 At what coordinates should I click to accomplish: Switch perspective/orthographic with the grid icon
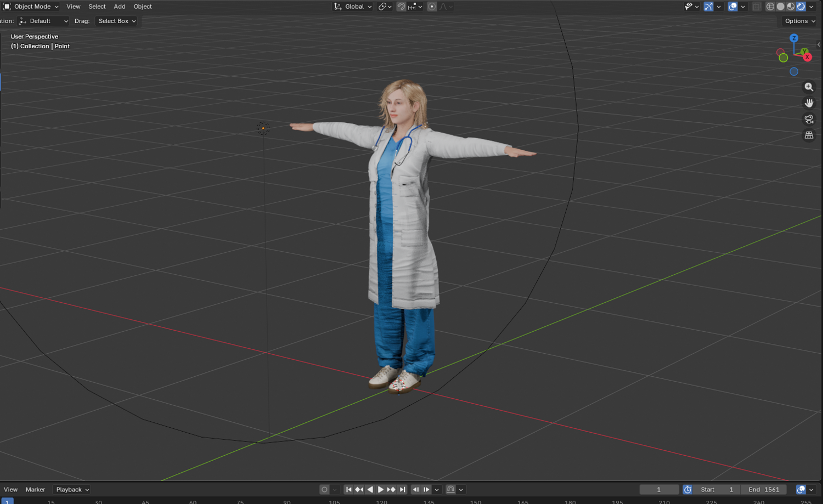pyautogui.click(x=809, y=135)
